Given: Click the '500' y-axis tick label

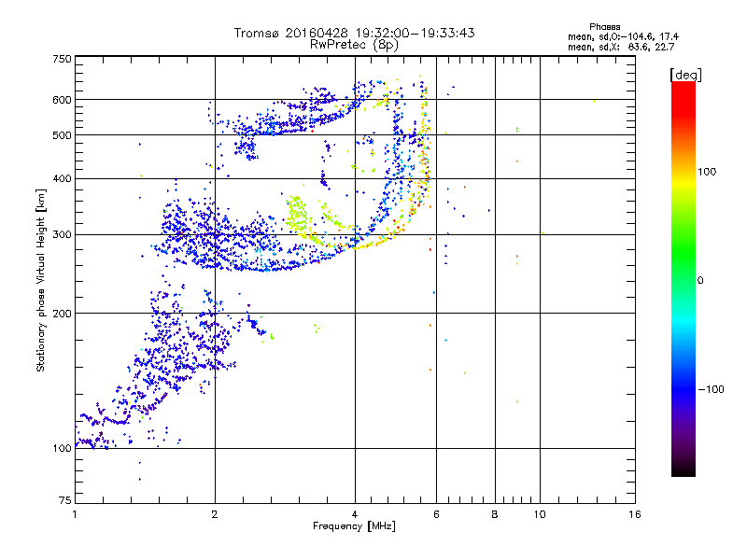Looking at the screenshot, I should (x=62, y=135).
